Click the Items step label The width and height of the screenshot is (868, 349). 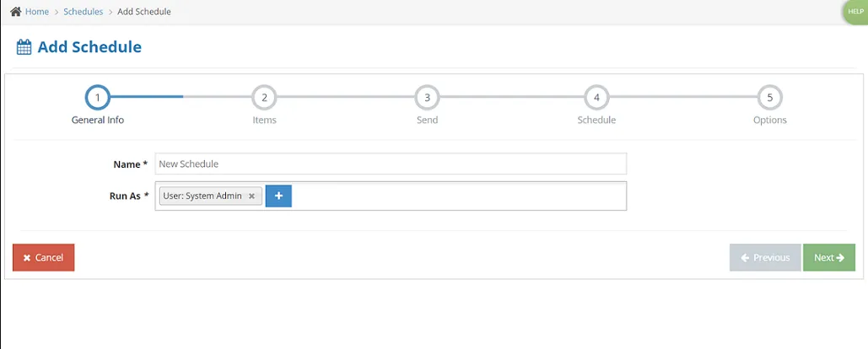tap(264, 120)
